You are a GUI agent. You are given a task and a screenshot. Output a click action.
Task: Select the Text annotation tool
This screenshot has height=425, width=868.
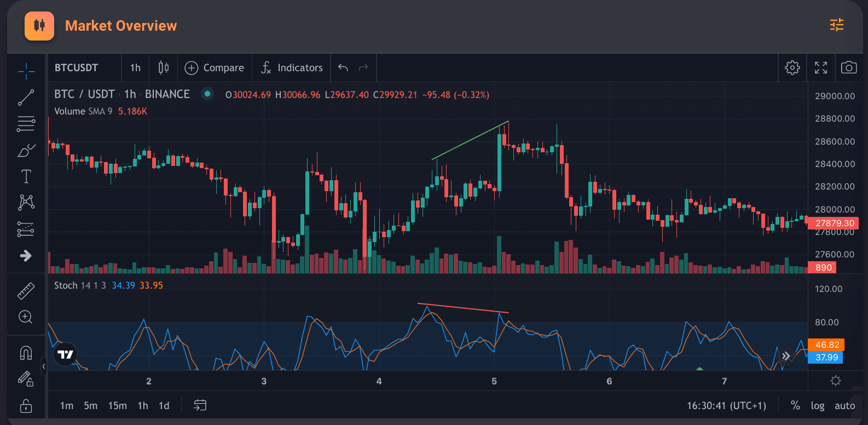coord(26,176)
